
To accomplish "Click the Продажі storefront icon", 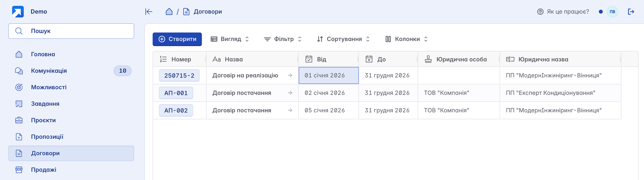I will (19, 170).
